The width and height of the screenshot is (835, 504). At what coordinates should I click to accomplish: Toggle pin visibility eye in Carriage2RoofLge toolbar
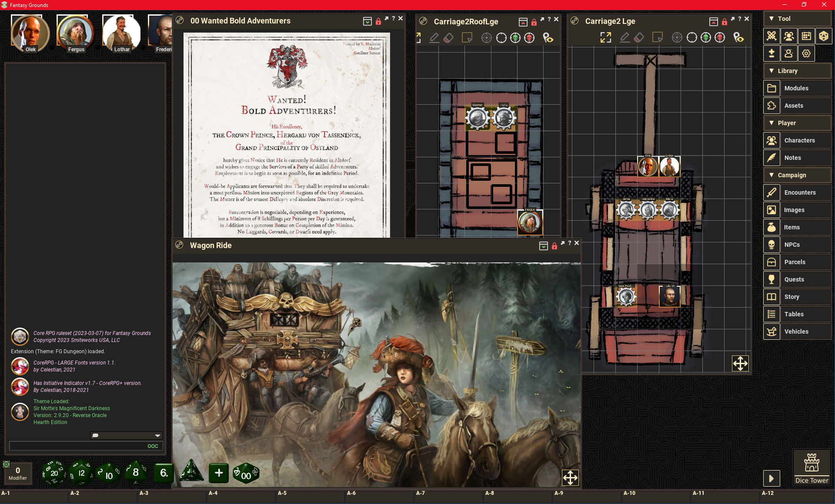tap(548, 38)
